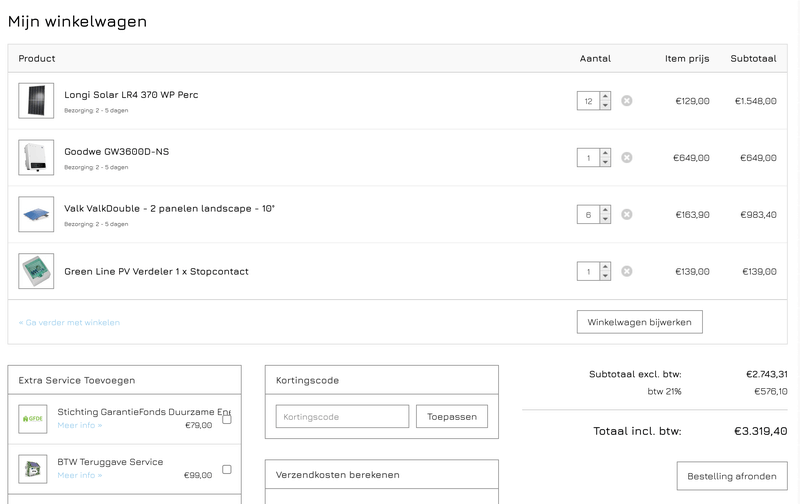Screen dimensions: 800x504
Task: Decrease quantity of Longi Solar panels
Action: pos(605,105)
